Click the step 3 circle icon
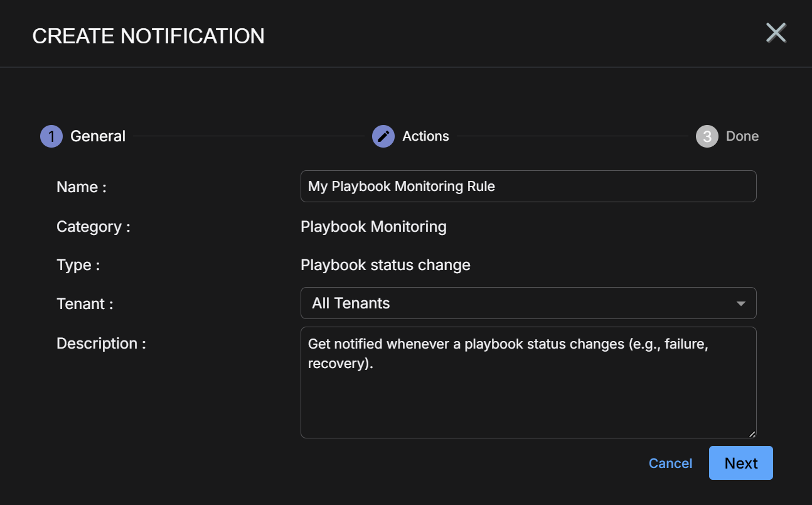The height and width of the screenshot is (505, 812). pyautogui.click(x=707, y=136)
